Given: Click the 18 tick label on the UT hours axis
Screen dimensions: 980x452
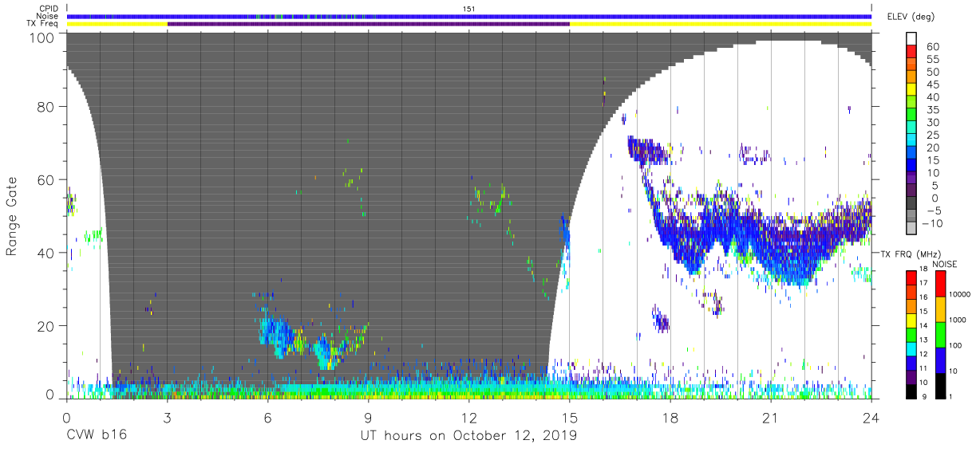Looking at the screenshot, I should pyautogui.click(x=670, y=416).
